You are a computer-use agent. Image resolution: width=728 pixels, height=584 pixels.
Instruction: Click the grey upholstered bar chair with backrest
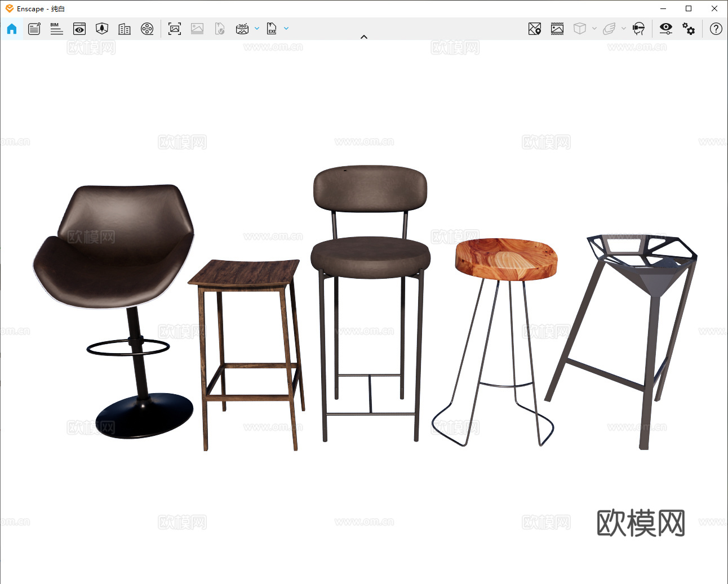pyautogui.click(x=370, y=259)
